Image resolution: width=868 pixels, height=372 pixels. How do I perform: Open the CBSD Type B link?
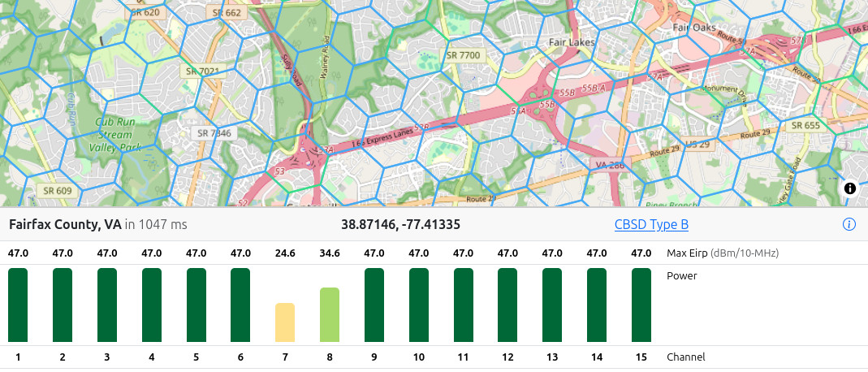(x=651, y=224)
